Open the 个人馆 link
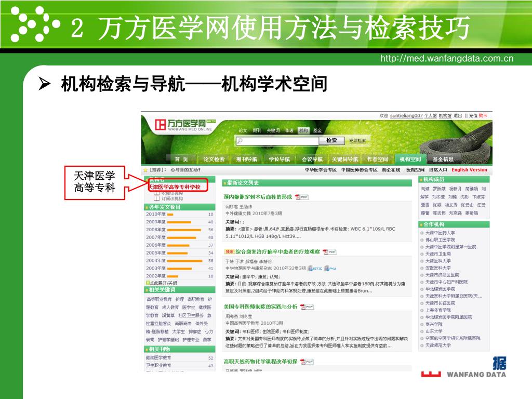The height and width of the screenshot is (399, 532). point(430,116)
